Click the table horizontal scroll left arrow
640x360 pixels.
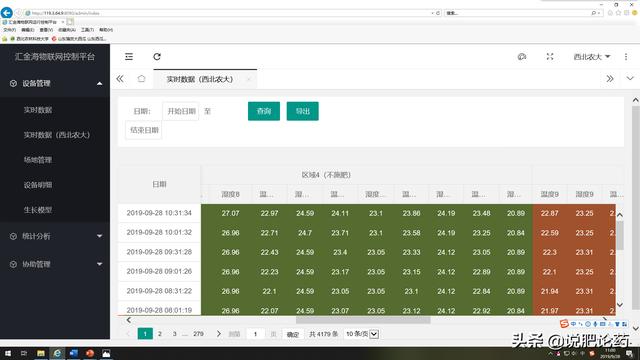pos(129,320)
